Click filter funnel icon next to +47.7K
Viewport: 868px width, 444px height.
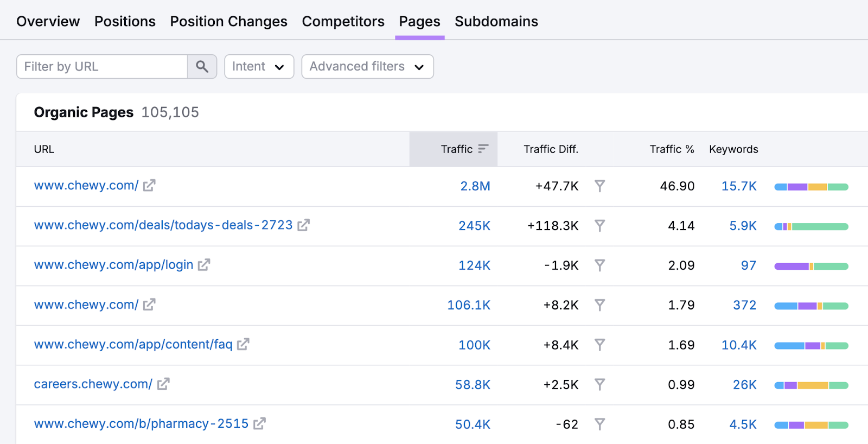pos(599,186)
